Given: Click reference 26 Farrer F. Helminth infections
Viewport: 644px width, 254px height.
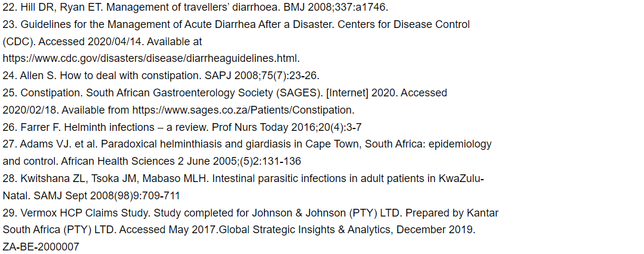Looking at the screenshot, I should coord(182,128).
